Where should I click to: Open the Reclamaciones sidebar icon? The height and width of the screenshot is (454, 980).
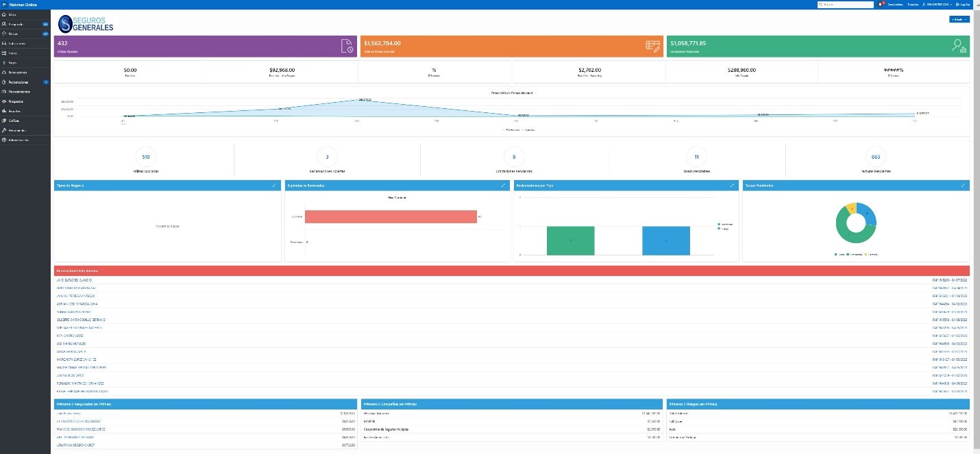coord(4,81)
